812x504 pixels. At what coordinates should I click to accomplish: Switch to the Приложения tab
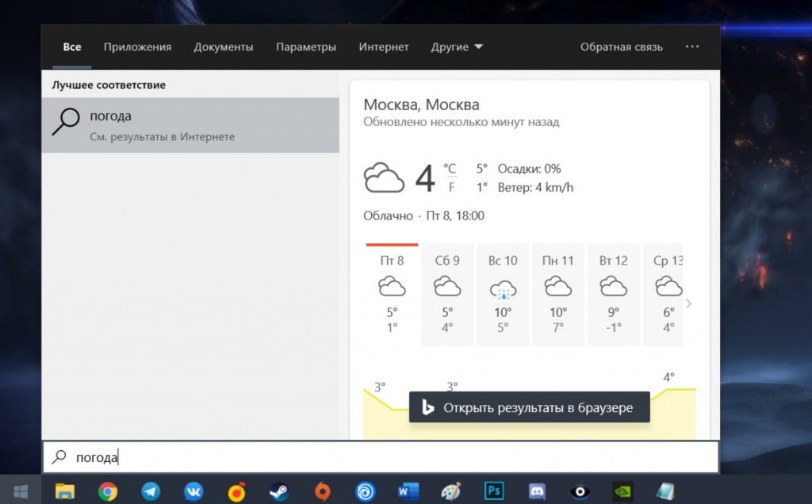click(137, 48)
